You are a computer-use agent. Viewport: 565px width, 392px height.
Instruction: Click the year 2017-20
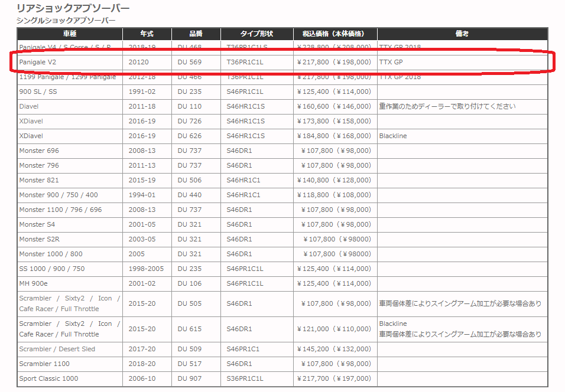142,349
